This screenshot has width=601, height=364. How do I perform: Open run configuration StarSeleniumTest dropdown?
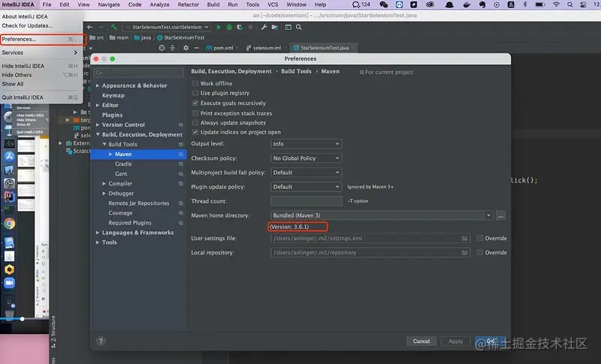coord(167,27)
